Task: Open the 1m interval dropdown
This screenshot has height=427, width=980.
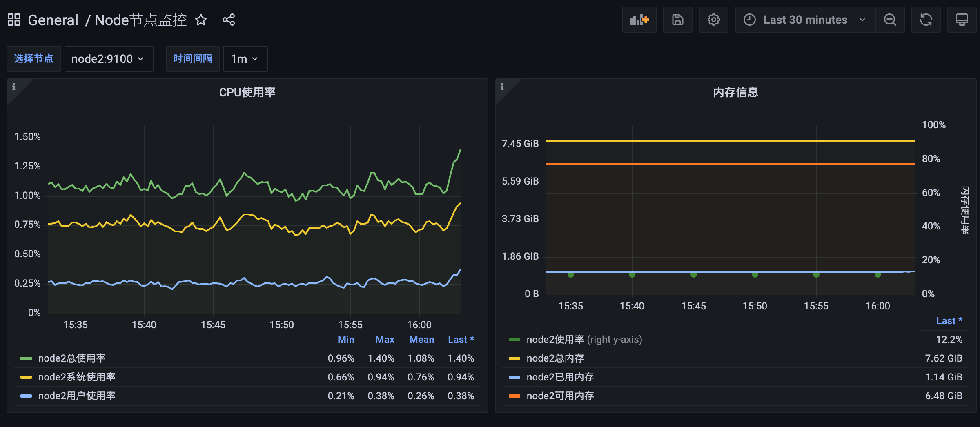Action: click(244, 58)
